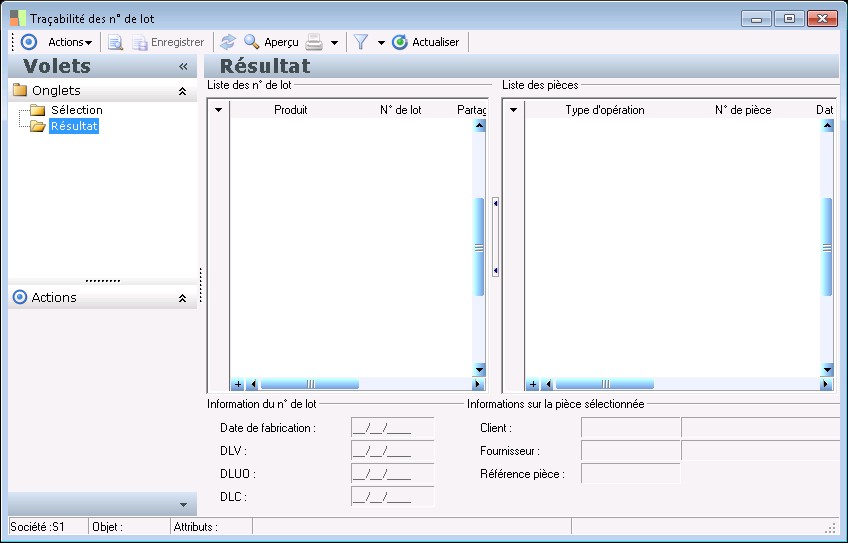The width and height of the screenshot is (848, 543).
Task: Click pieces list vertical scrollbar thumb
Action: point(826,247)
